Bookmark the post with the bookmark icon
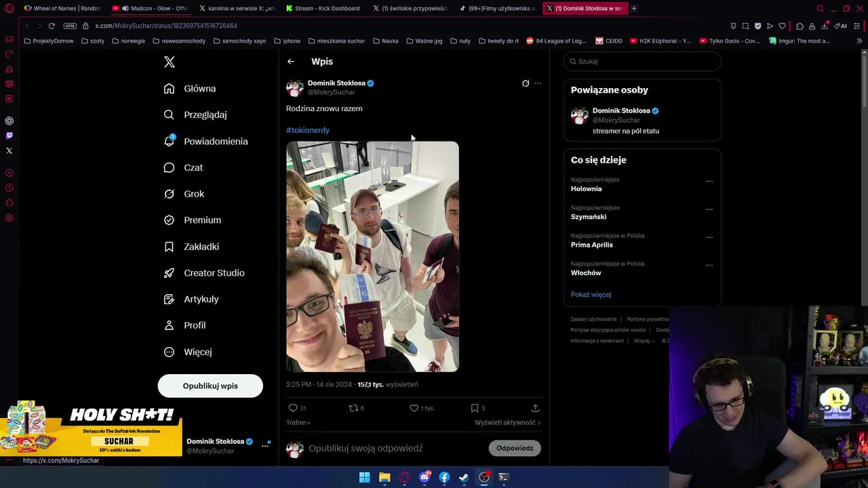The height and width of the screenshot is (488, 868). (475, 408)
